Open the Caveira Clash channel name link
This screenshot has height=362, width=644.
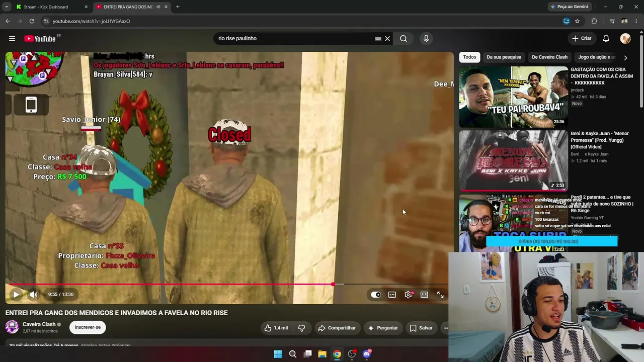click(x=39, y=324)
